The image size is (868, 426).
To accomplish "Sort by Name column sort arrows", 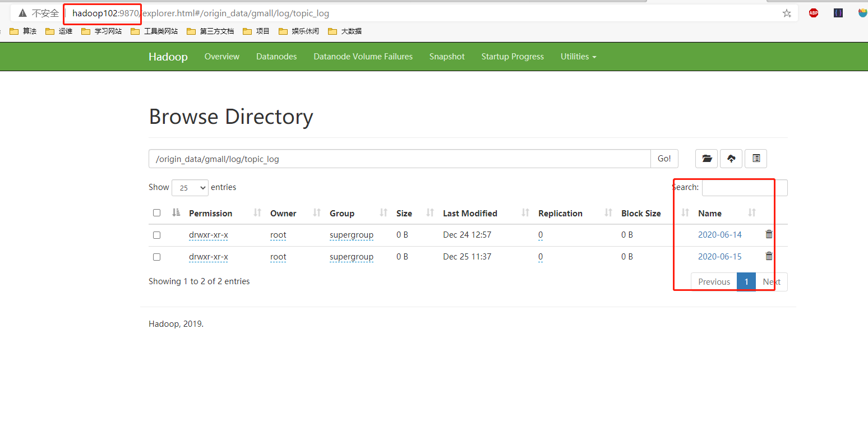I will pos(752,212).
